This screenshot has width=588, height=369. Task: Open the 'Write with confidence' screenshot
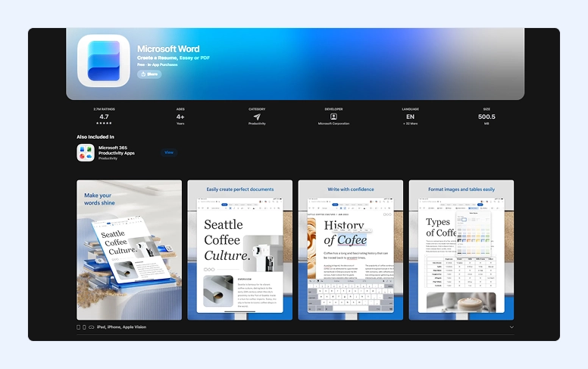(x=351, y=250)
